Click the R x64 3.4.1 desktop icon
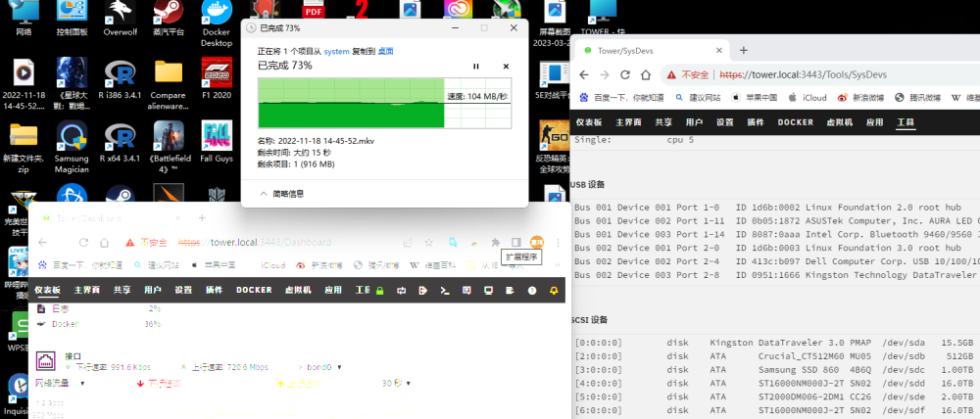Screen dimensions: 980x419 point(121,142)
